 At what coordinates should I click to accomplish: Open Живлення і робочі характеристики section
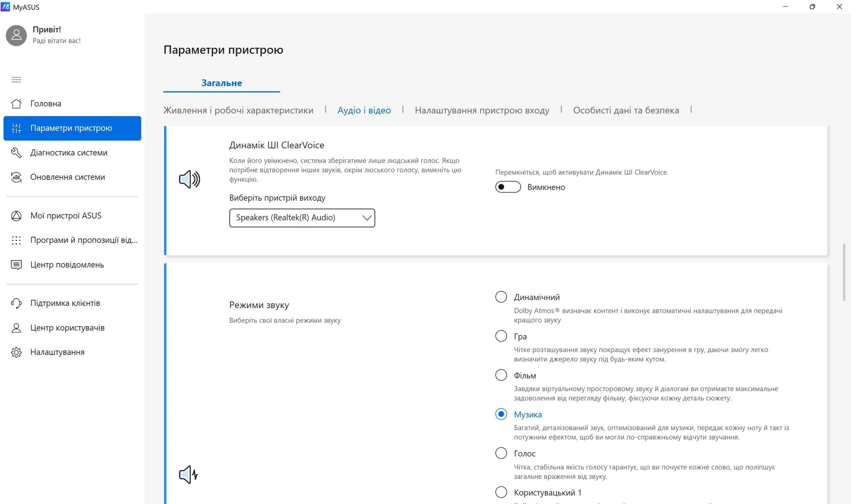[x=238, y=110]
